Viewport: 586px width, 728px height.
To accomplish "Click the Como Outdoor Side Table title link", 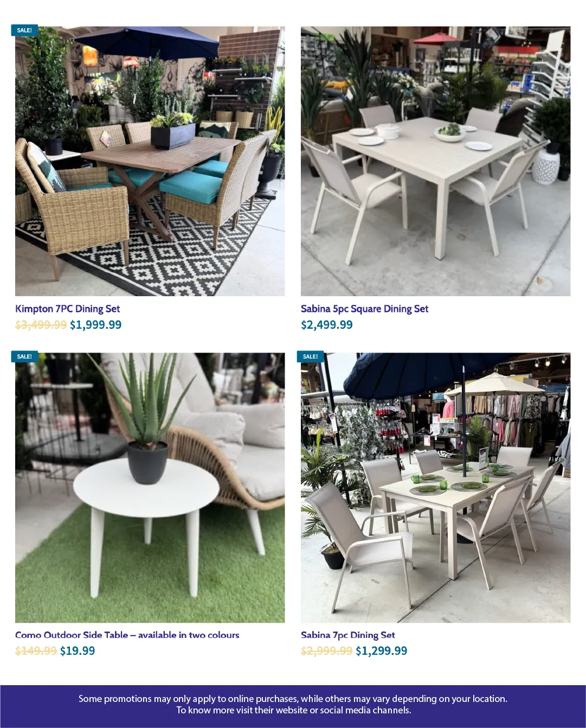I will point(127,635).
